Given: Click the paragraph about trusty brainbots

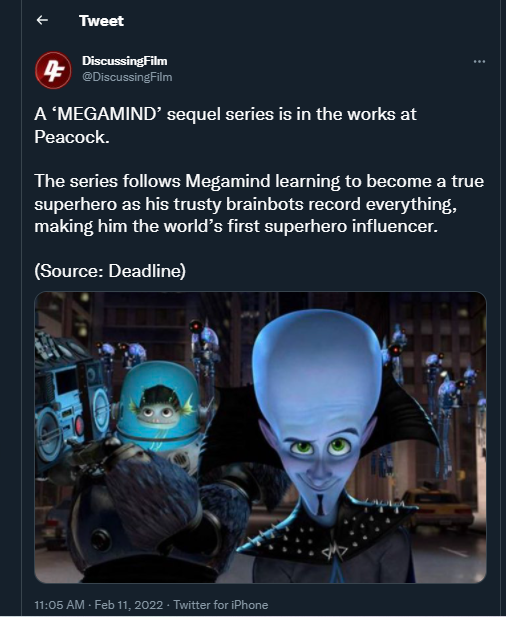Looking at the screenshot, I should pos(259,204).
